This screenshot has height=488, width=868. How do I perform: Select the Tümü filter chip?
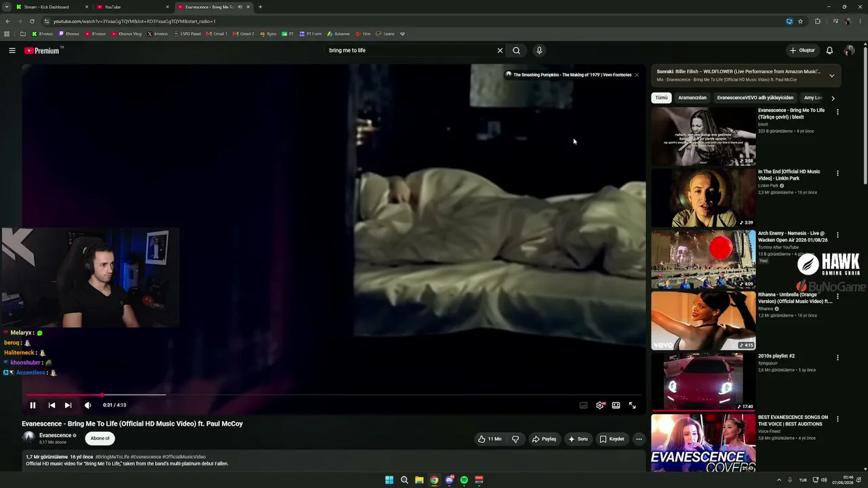tap(661, 98)
